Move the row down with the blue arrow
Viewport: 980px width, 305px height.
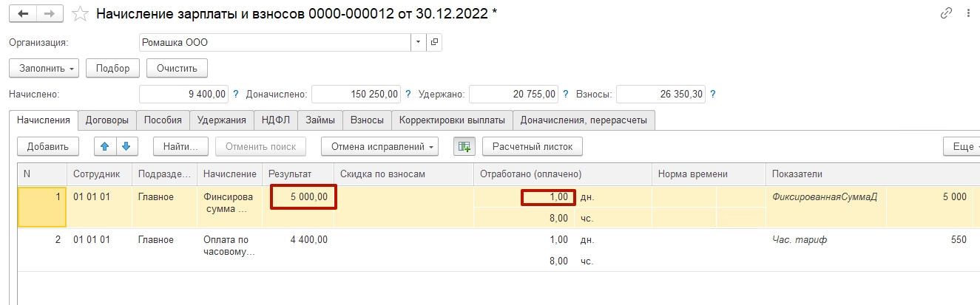(126, 147)
